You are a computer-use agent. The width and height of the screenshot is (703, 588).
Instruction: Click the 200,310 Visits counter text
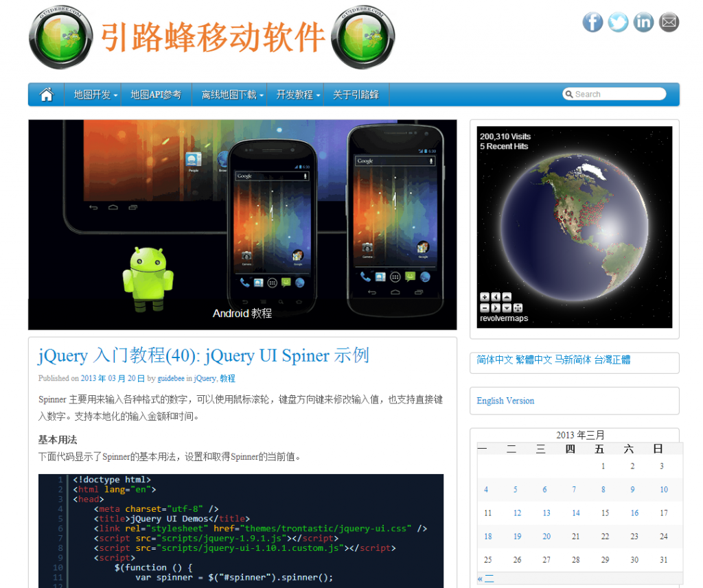505,137
